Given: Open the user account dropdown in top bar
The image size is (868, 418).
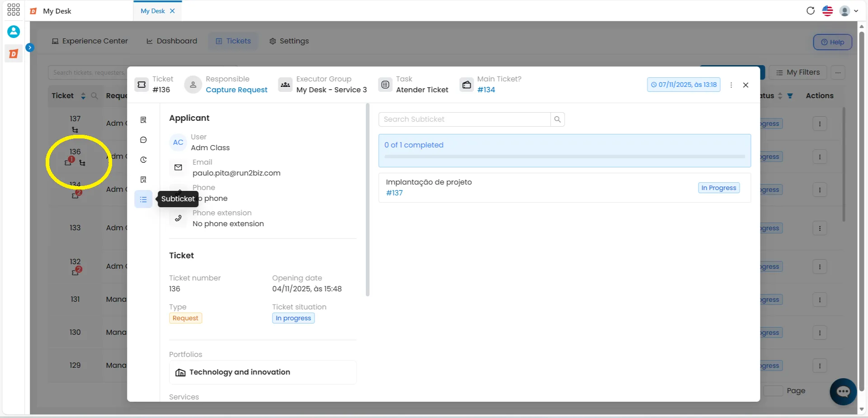Looking at the screenshot, I should tap(849, 11).
